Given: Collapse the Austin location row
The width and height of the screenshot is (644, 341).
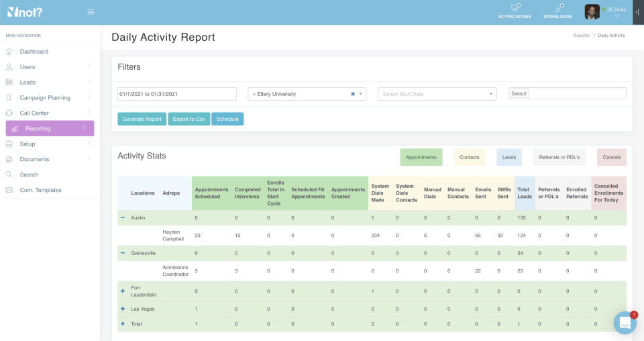Looking at the screenshot, I should point(123,217).
